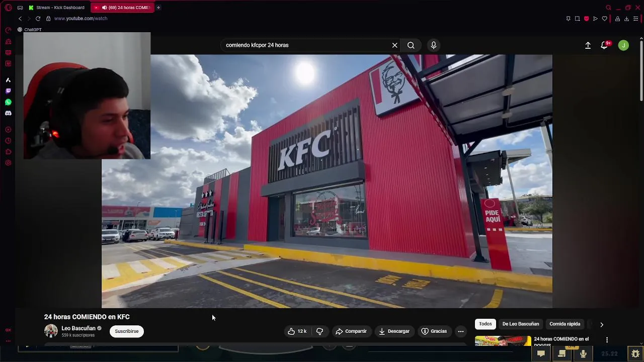Open WhatsApp panel in sidebar
The height and width of the screenshot is (362, 644).
(x=8, y=102)
